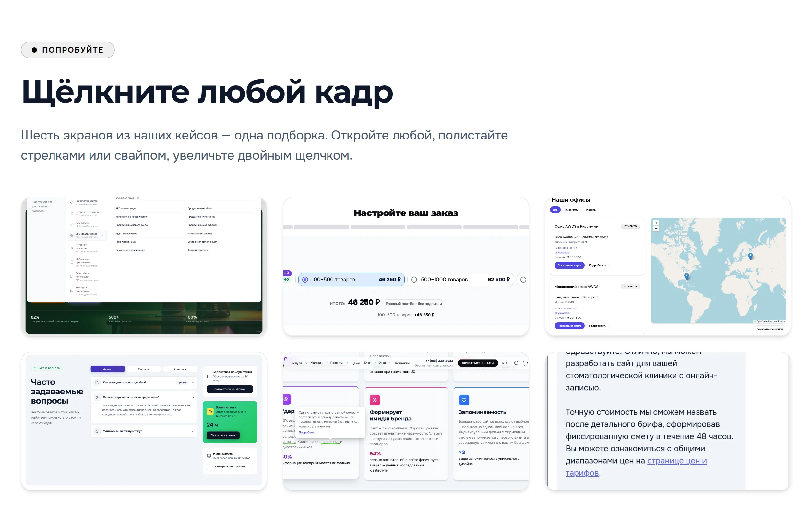Click the 'Связаться с нами' button in green card
Image resolution: width=812 pixels, height=532 pixels.
click(x=223, y=435)
